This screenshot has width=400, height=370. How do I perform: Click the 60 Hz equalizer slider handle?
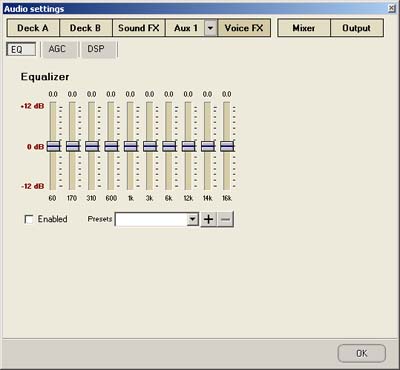[x=53, y=146]
